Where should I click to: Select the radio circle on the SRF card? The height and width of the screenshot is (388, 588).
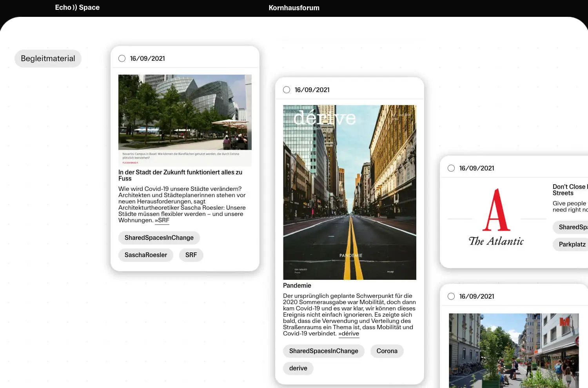122,58
